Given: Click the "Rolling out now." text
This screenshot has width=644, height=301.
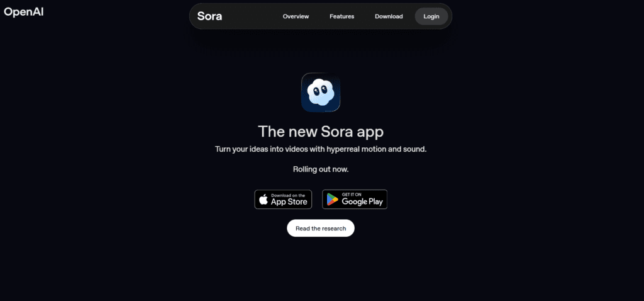Looking at the screenshot, I should [x=321, y=169].
